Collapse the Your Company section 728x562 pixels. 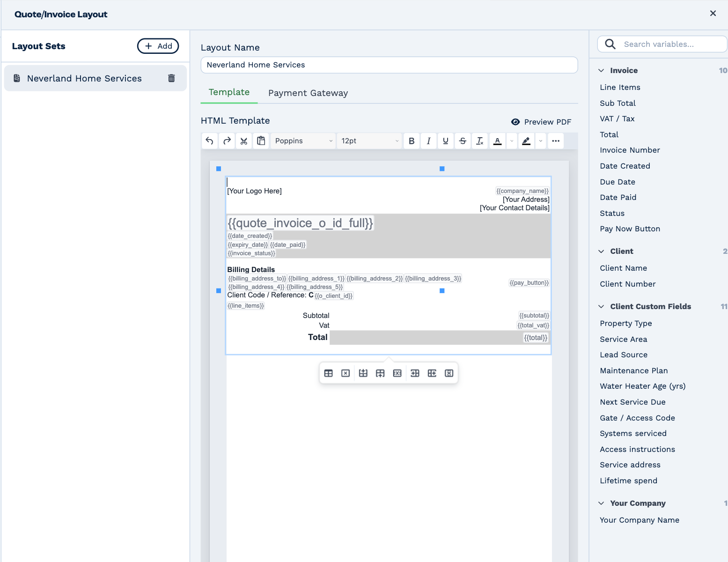pyautogui.click(x=601, y=503)
